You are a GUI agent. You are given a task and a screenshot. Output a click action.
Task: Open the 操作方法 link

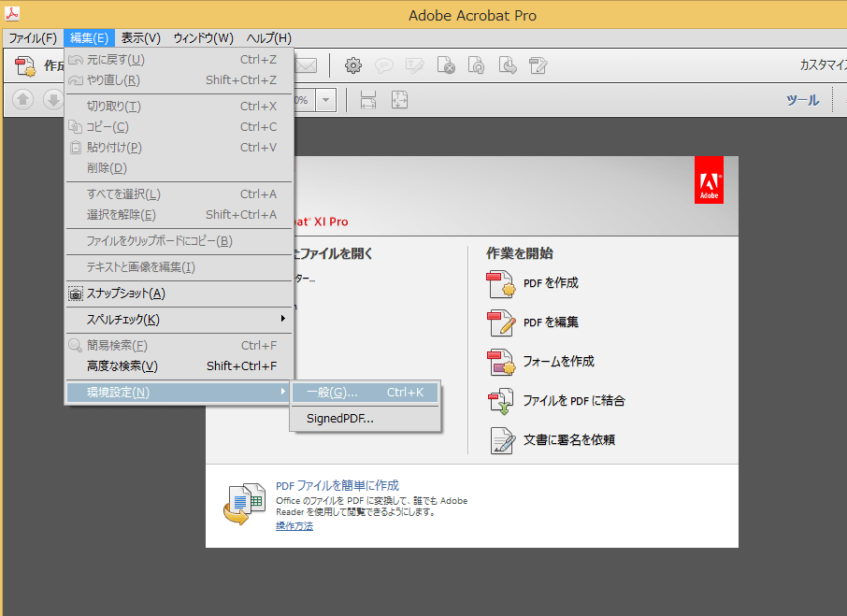tap(294, 526)
